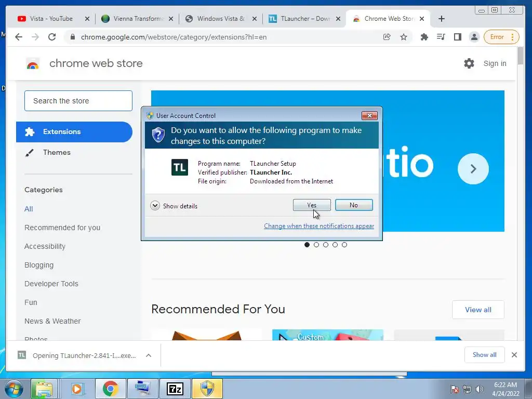Open Windows Explorer from taskbar
This screenshot has height=399, width=532.
44,389
